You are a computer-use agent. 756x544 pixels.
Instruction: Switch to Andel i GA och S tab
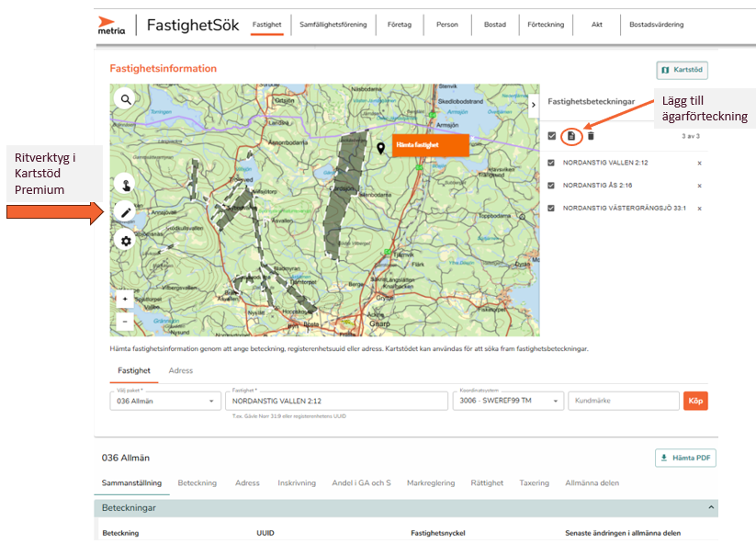tap(361, 482)
